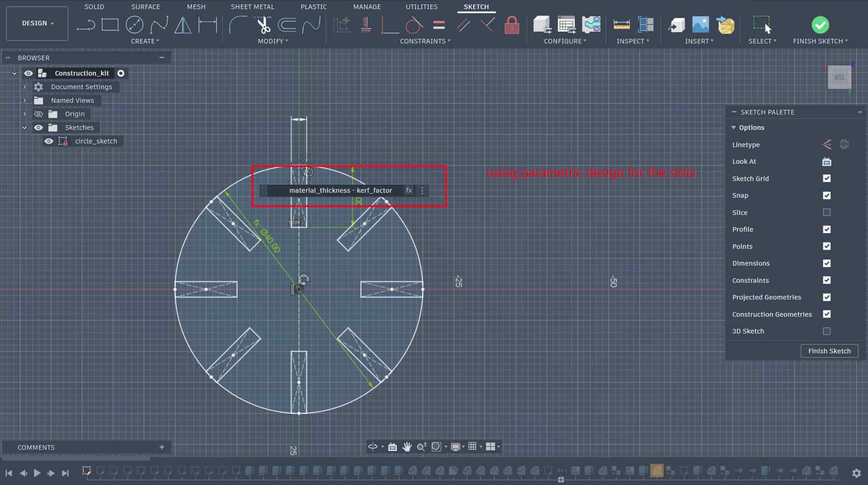
Task: Enable the Slice checkbox
Action: coord(826,212)
